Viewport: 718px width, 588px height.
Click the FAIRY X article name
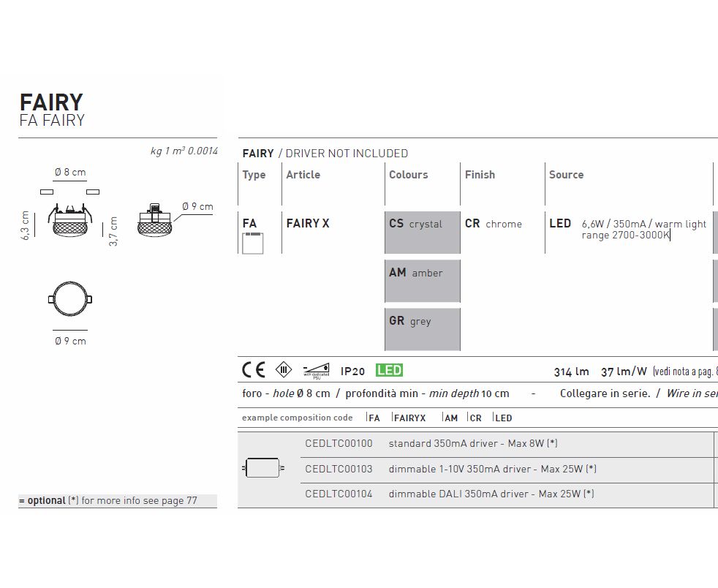click(x=307, y=224)
